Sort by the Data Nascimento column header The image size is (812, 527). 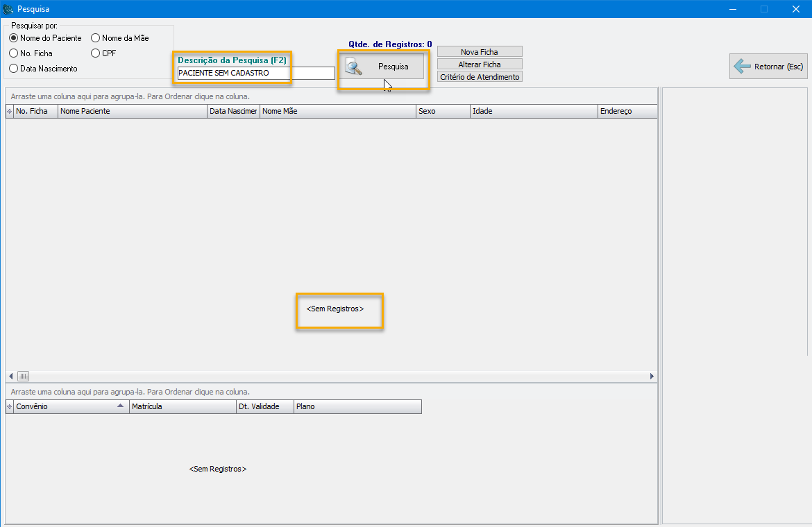pyautogui.click(x=233, y=111)
